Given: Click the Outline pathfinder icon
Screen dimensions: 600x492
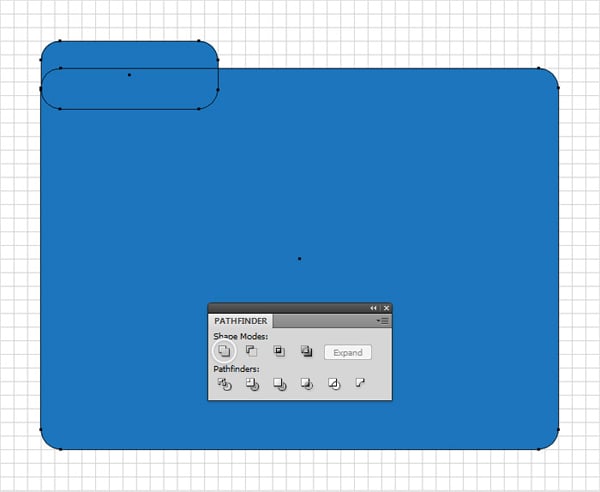Looking at the screenshot, I should [x=334, y=384].
